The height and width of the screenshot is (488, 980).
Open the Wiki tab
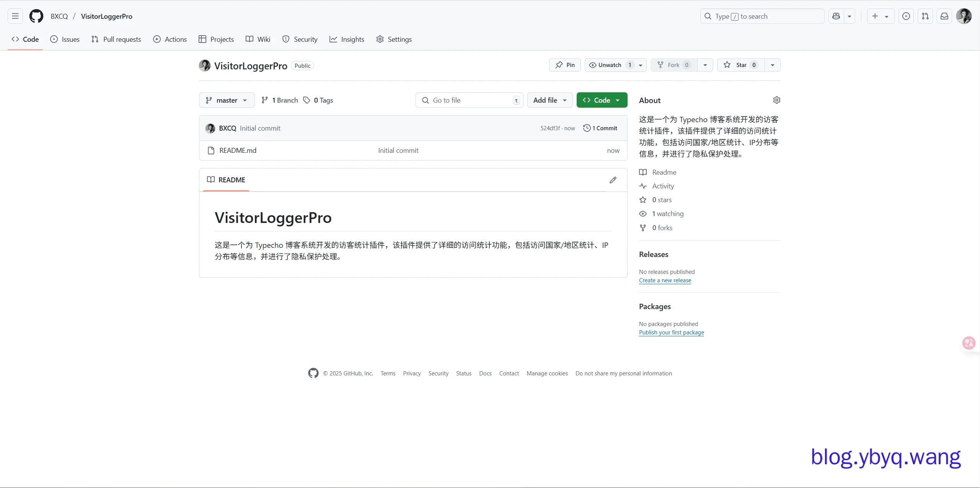click(x=258, y=39)
